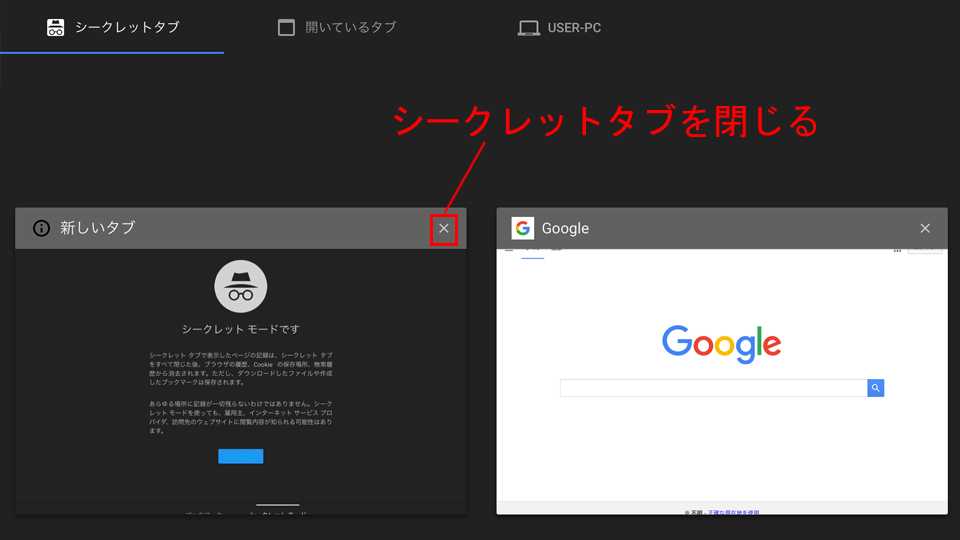Click the シークレット モードです heading
960x540 pixels.
coord(241,329)
